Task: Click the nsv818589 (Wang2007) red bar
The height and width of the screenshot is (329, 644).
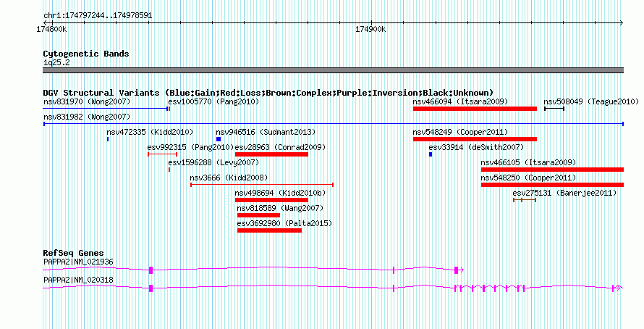Action: [x=258, y=215]
